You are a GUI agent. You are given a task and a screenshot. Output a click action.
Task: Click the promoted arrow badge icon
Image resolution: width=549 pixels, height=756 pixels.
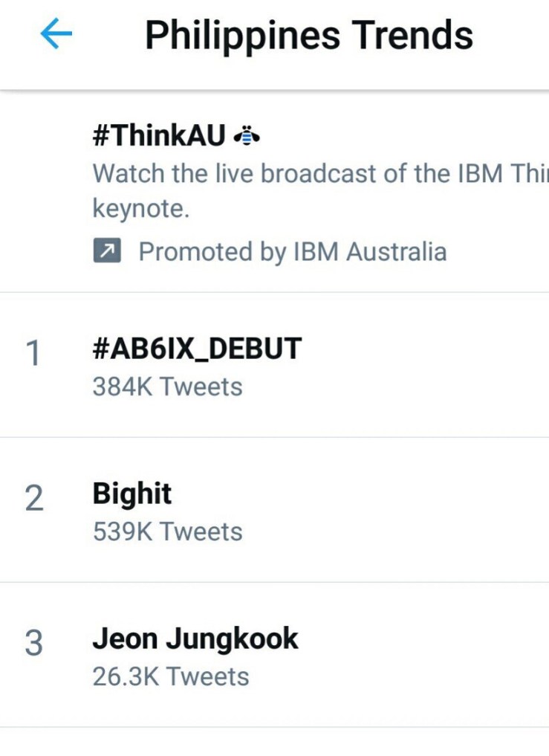click(x=106, y=252)
